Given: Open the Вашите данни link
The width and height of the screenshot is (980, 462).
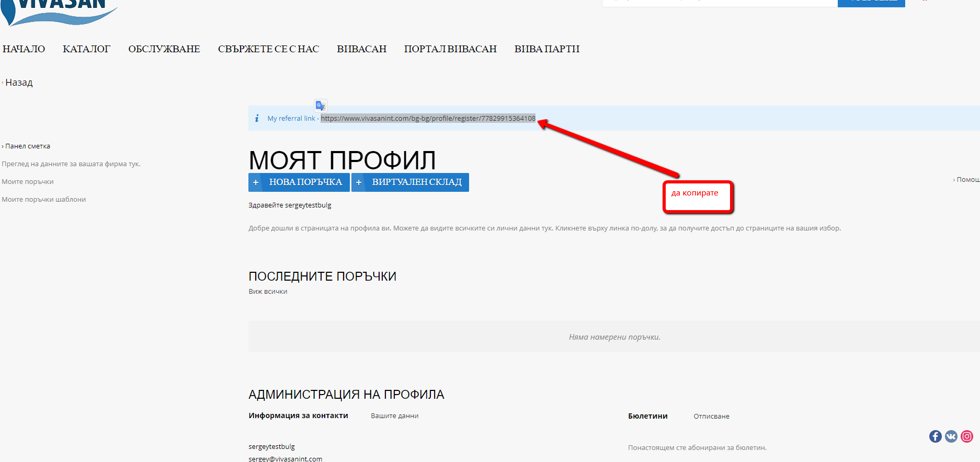Looking at the screenshot, I should click(395, 416).
